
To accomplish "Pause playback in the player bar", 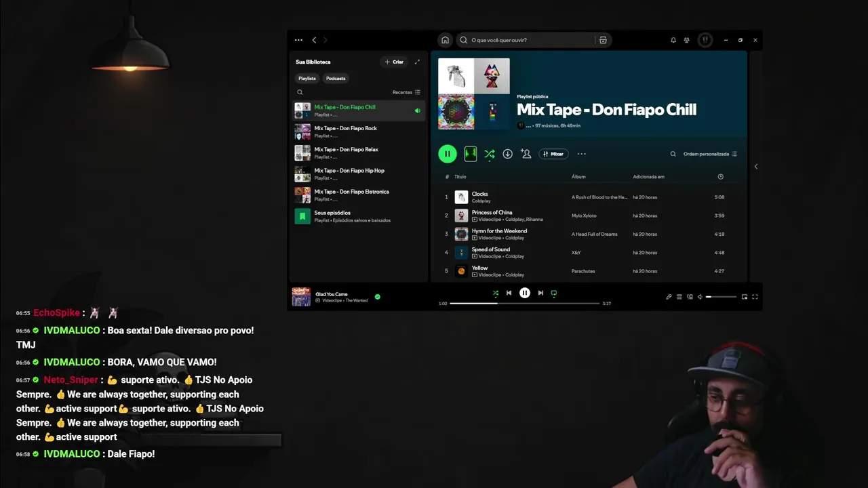I will pyautogui.click(x=525, y=293).
